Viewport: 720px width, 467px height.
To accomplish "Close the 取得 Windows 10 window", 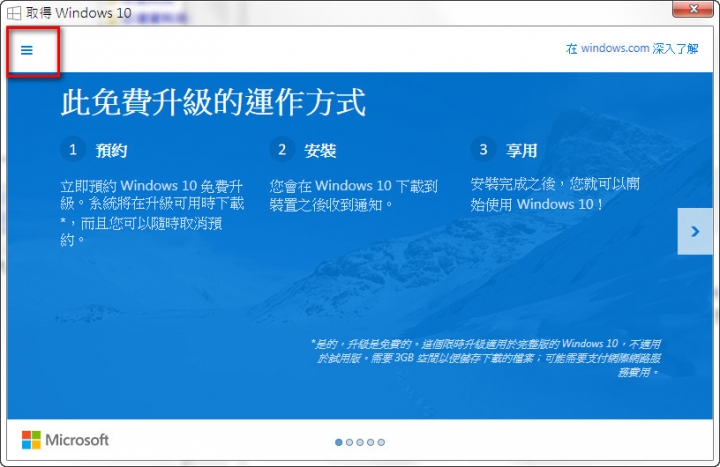I will point(693,9).
